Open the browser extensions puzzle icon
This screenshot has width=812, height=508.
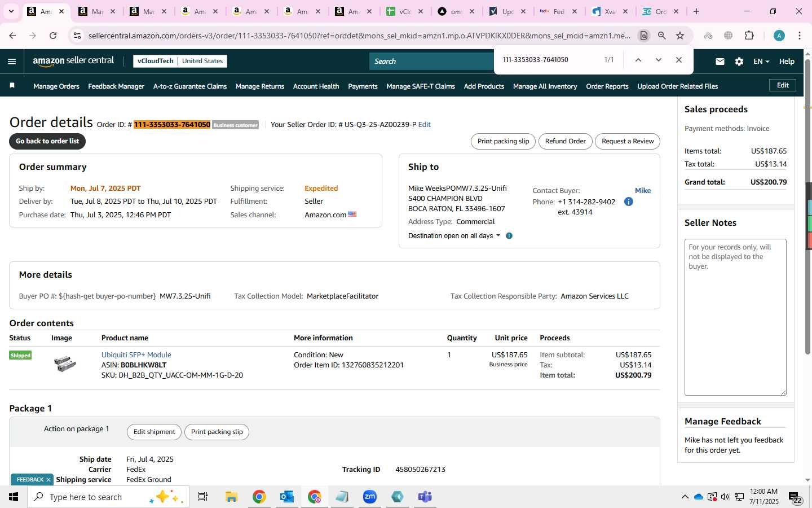749,36
